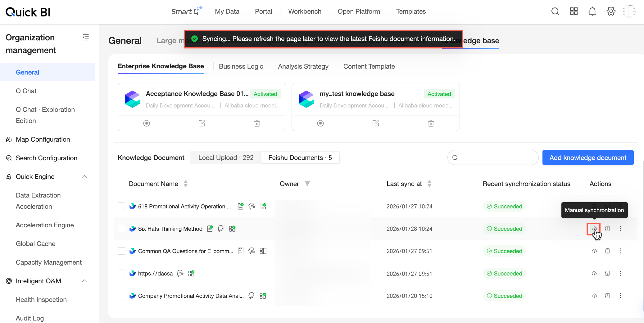
Task: Open the Content Template tab
Action: point(369,66)
